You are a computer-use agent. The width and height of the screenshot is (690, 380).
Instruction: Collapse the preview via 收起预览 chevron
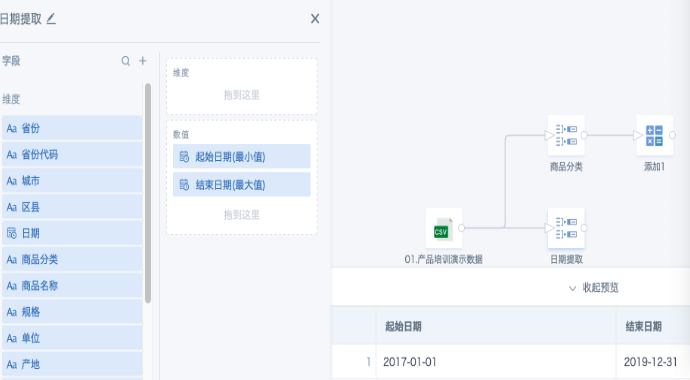(572, 289)
